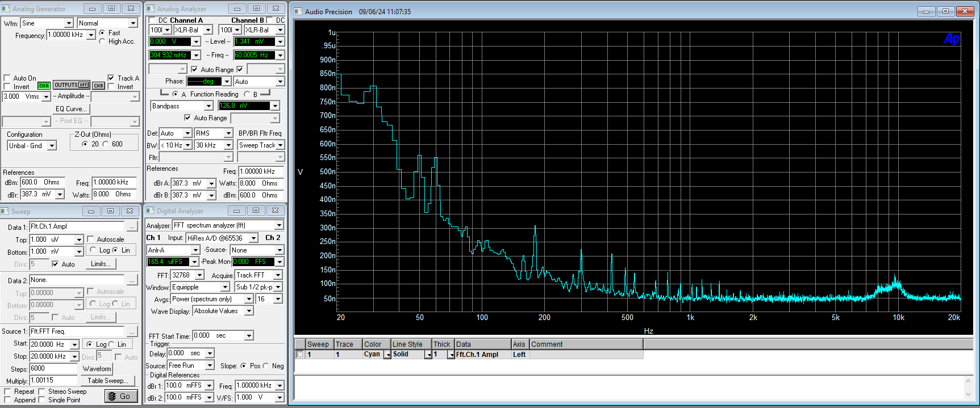Click the Phase deg reading display
Image resolution: width=980 pixels, height=408 pixels.
[205, 82]
